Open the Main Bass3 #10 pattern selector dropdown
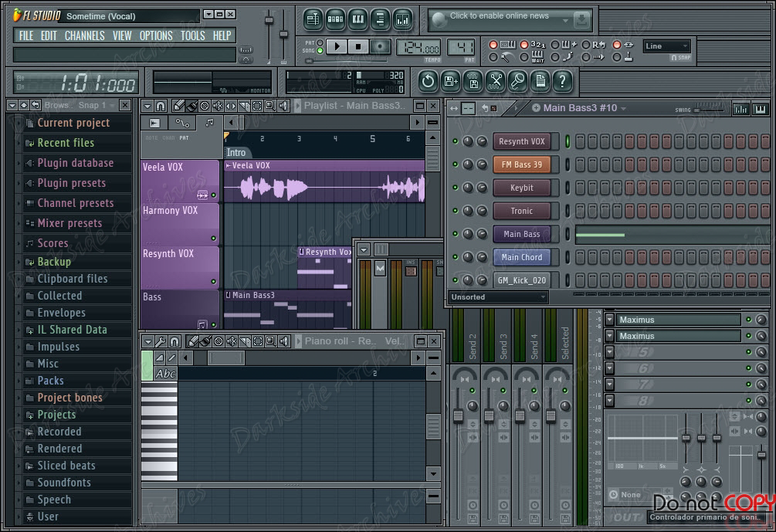This screenshot has width=776, height=532. coord(624,108)
